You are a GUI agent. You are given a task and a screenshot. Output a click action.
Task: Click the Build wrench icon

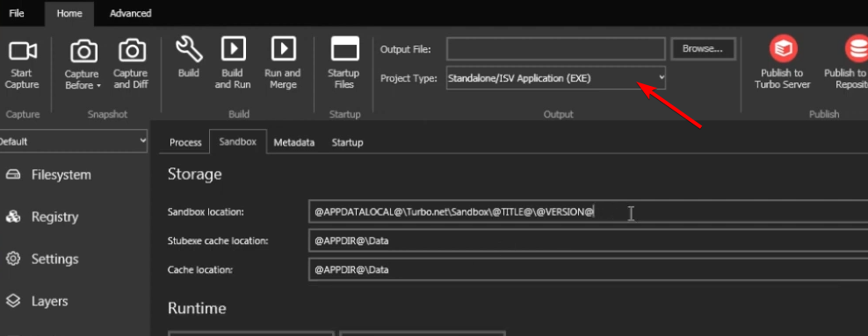[189, 49]
